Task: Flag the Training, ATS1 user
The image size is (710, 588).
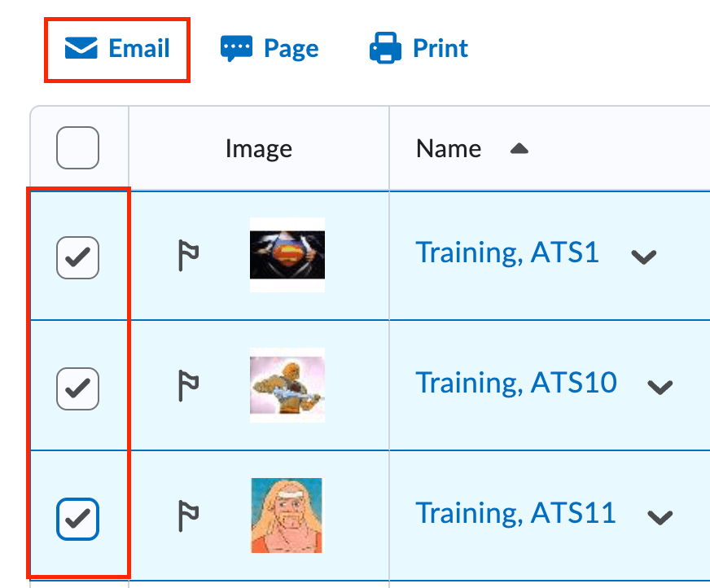Action: 189,256
